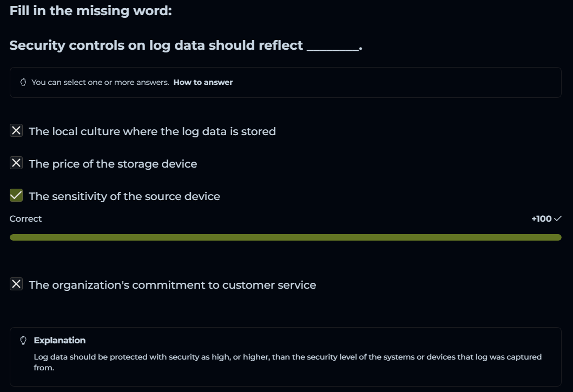Toggle the checkbox for customer service commitment
The height and width of the screenshot is (392, 573).
tap(17, 284)
